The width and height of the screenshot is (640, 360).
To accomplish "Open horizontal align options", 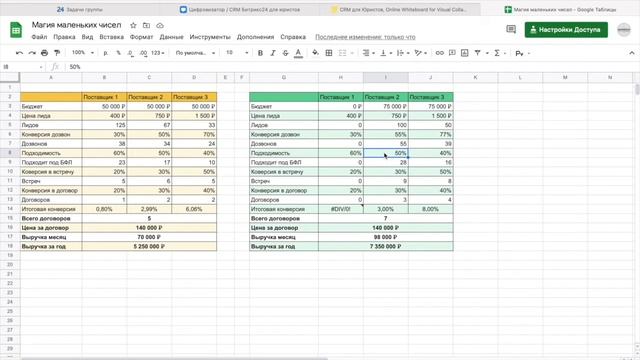I will pos(368,53).
